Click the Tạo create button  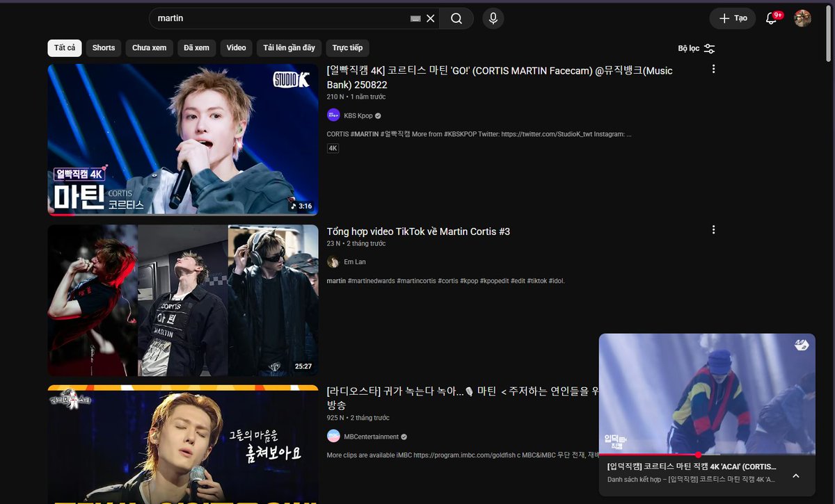733,18
